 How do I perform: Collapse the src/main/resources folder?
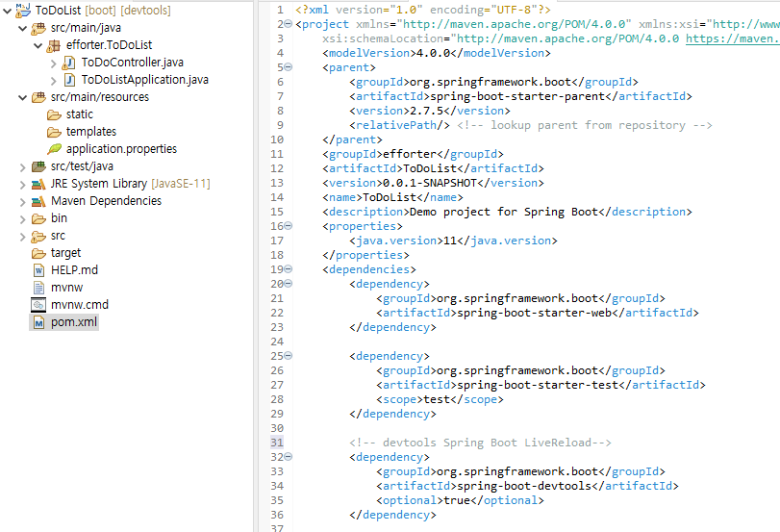pos(22,97)
